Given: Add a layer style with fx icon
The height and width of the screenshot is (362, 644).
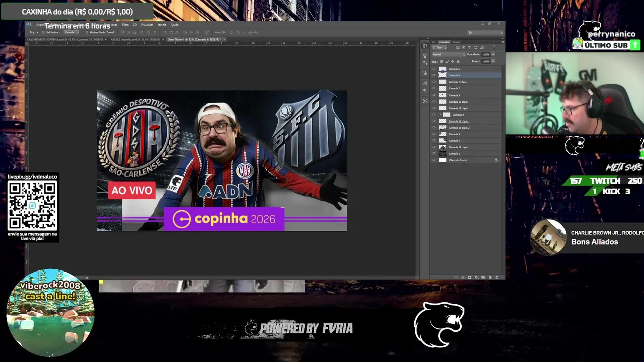Looking at the screenshot, I should 463,278.
